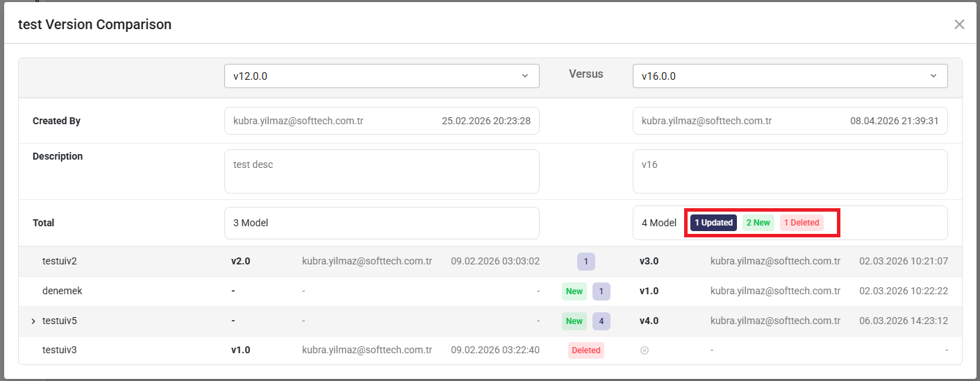980x381 pixels.
Task: Click the 3 Model total field
Action: coord(381,223)
